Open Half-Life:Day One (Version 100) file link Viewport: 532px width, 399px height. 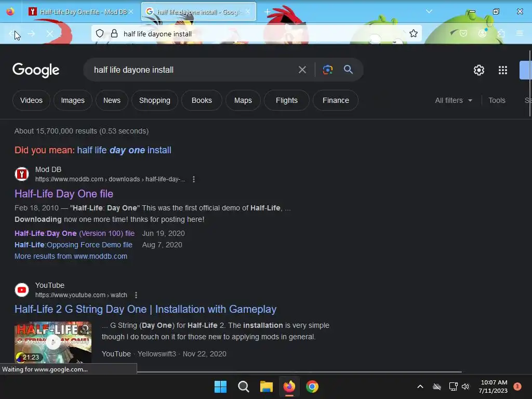coord(75,233)
